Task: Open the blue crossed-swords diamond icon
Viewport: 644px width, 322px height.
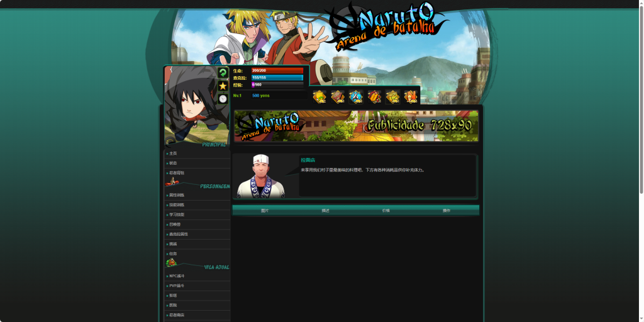Action: click(x=356, y=97)
